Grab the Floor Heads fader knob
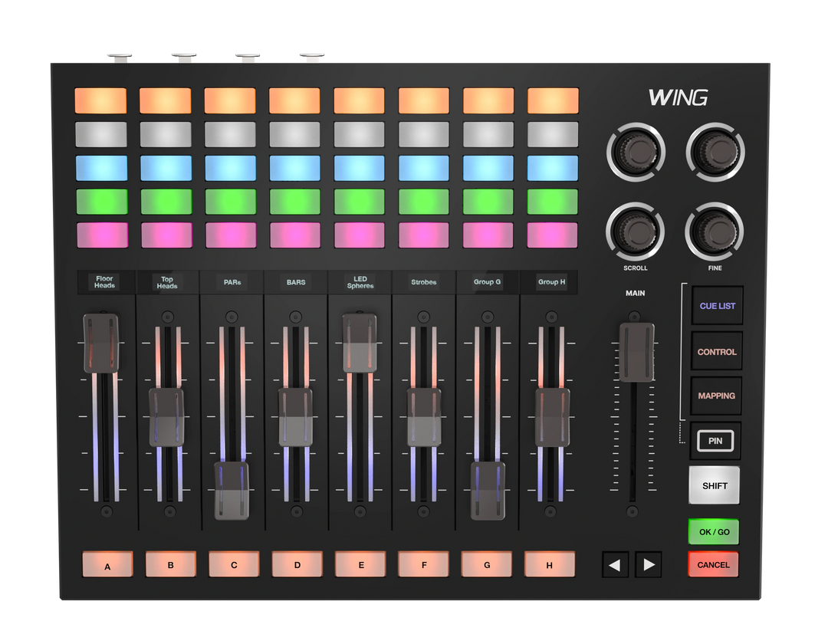Viewport: 828px width, 644px height. [x=101, y=344]
